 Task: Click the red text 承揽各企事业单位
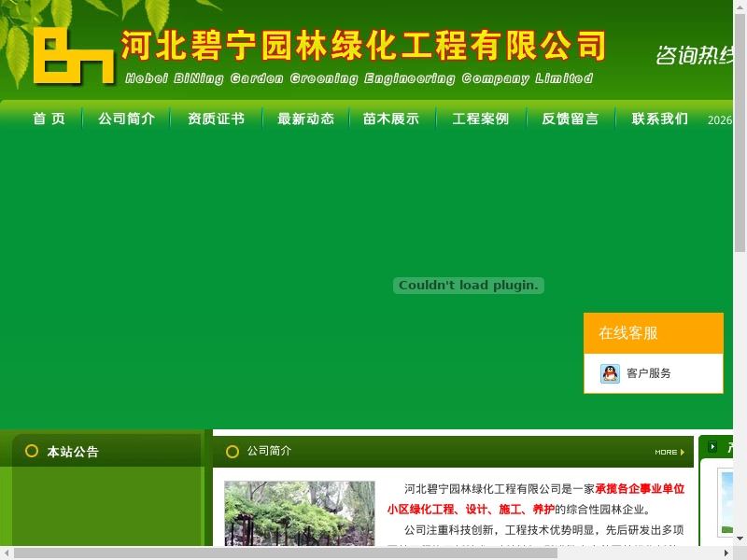640,489
